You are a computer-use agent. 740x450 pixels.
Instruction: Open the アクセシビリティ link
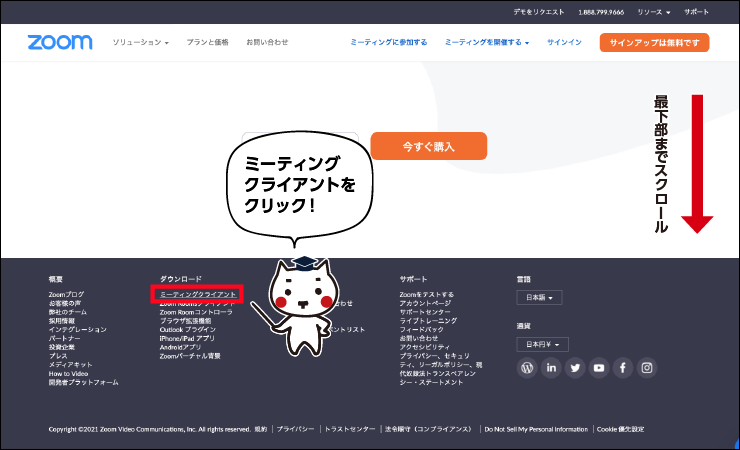pyautogui.click(x=425, y=347)
